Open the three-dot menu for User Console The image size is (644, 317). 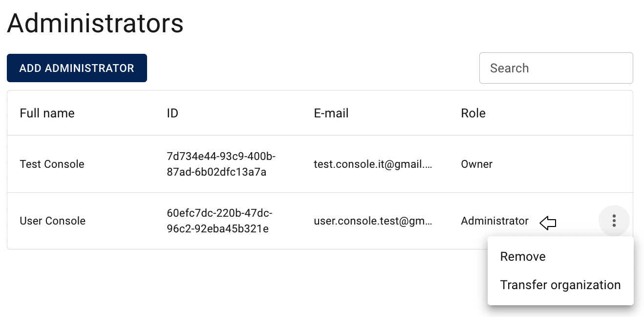coord(614,221)
